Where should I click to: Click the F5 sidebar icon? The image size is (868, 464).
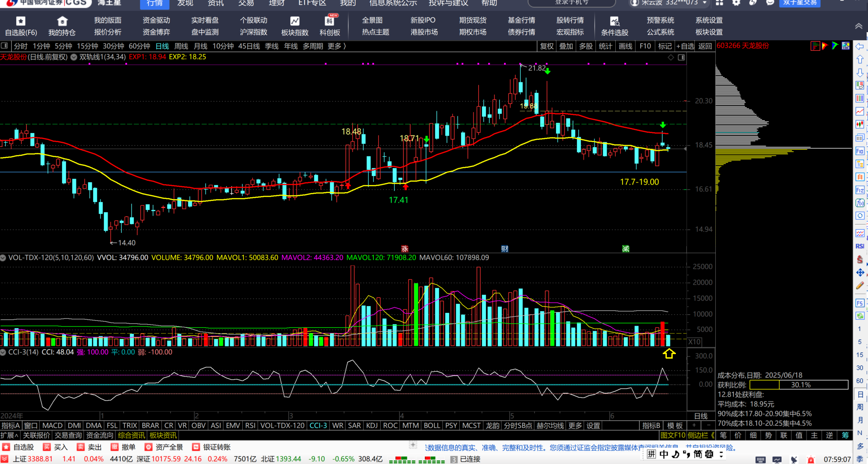(x=860, y=303)
